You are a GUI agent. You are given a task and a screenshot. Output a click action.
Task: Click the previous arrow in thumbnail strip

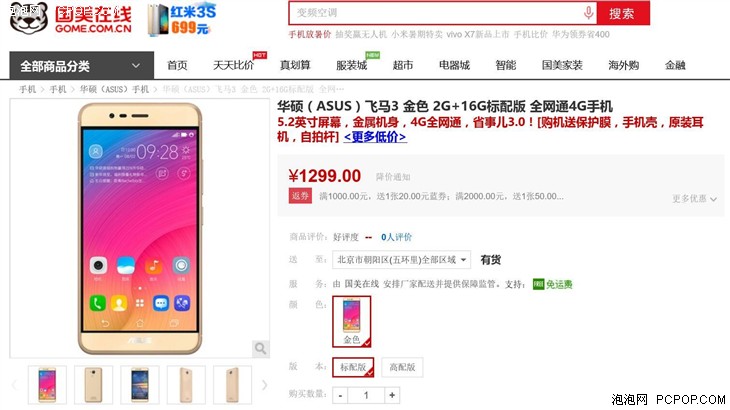pyautogui.click(x=14, y=385)
